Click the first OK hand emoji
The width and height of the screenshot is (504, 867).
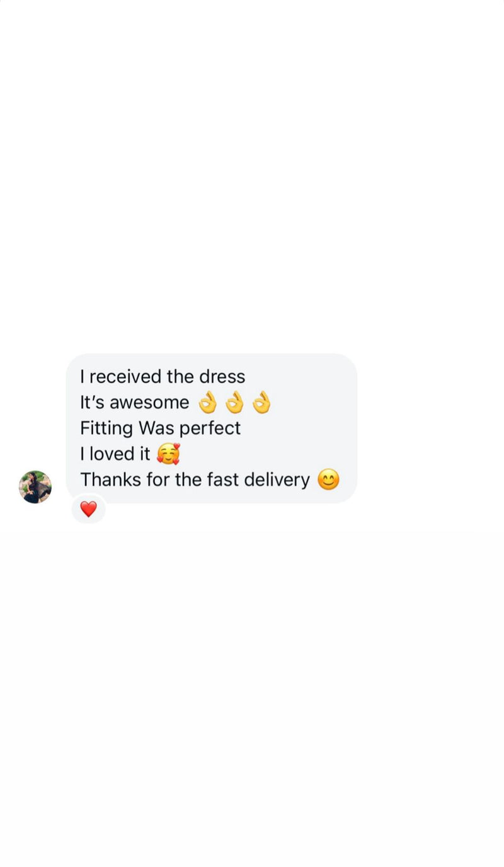click(x=207, y=402)
